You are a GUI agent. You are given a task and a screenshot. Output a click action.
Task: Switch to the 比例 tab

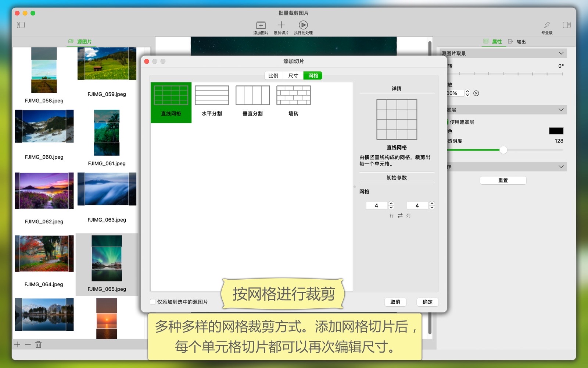pos(273,76)
